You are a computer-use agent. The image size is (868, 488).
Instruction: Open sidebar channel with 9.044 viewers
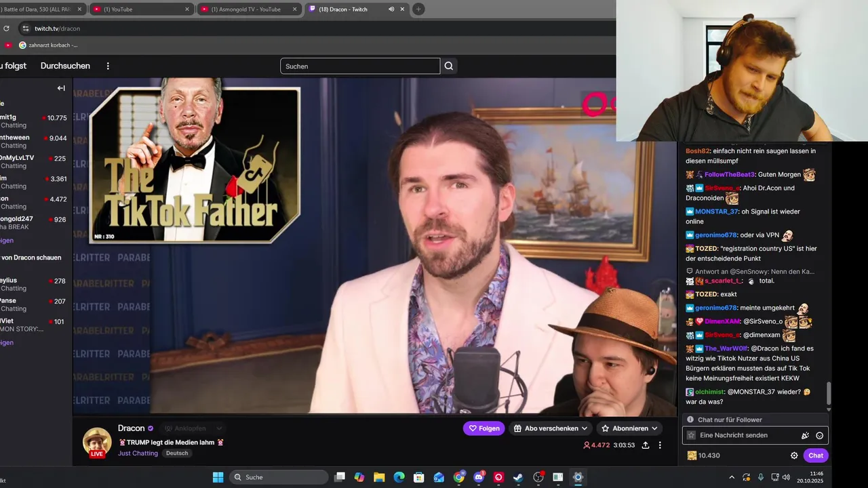[x=35, y=142]
